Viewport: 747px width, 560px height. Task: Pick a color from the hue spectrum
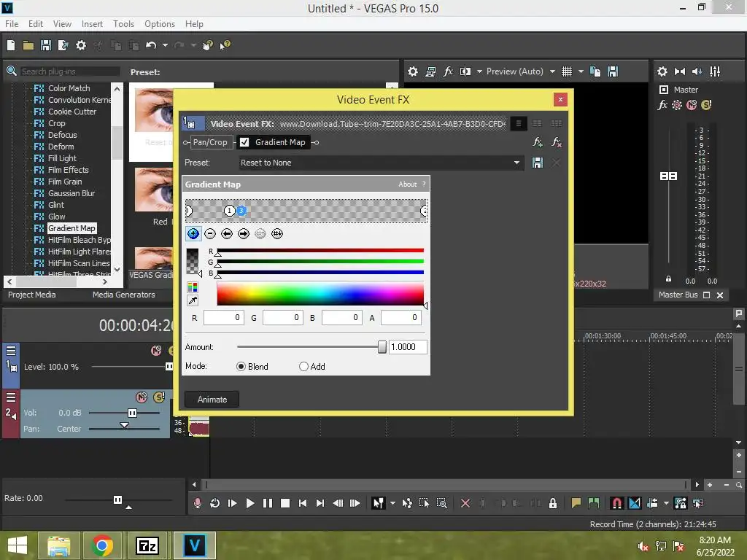tap(320, 293)
